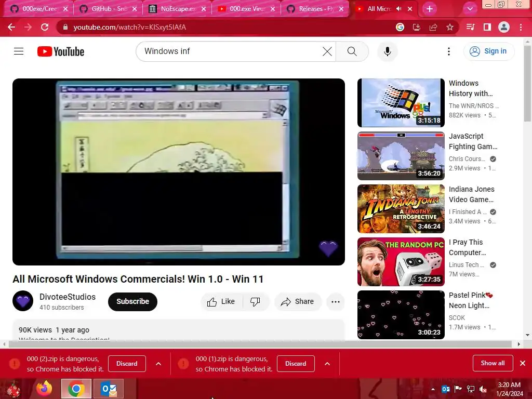
Task: Go back with the browser back arrow
Action: coord(11,27)
